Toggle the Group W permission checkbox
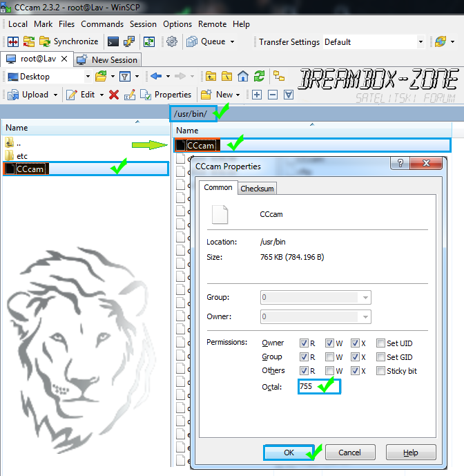 (x=329, y=356)
